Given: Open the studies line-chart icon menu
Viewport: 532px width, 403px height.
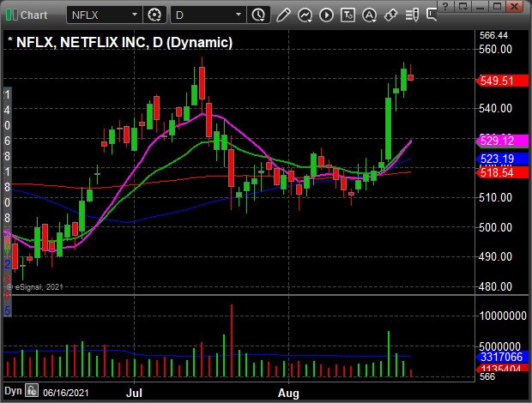Looking at the screenshot, I should (x=305, y=15).
